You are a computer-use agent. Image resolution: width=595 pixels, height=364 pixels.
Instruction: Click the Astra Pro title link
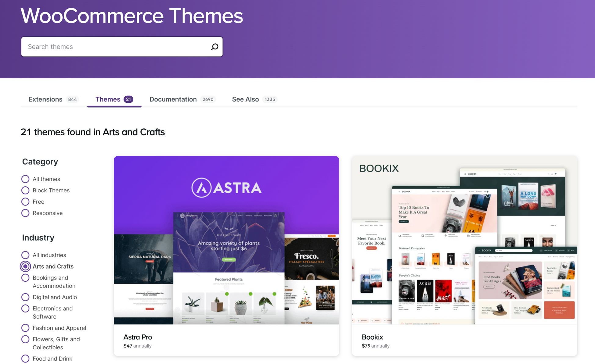point(138,337)
